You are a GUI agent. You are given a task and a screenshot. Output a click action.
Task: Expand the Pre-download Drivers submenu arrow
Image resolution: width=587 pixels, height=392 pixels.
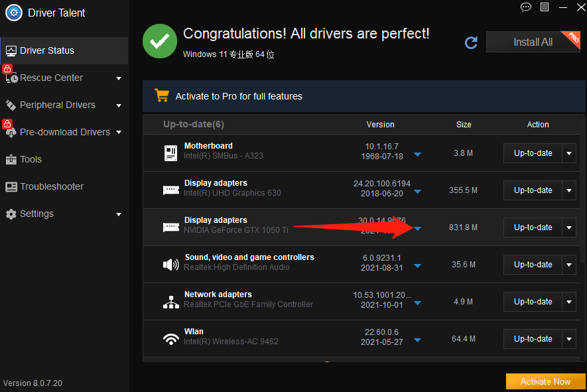(x=119, y=132)
